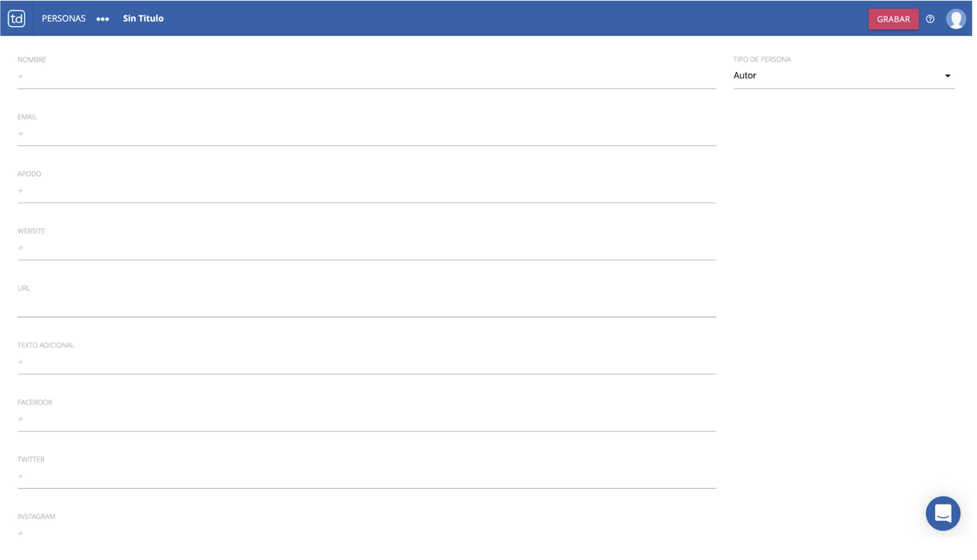Screen dimensions: 977x560
Task: Click into the URL input field
Action: pos(366,306)
